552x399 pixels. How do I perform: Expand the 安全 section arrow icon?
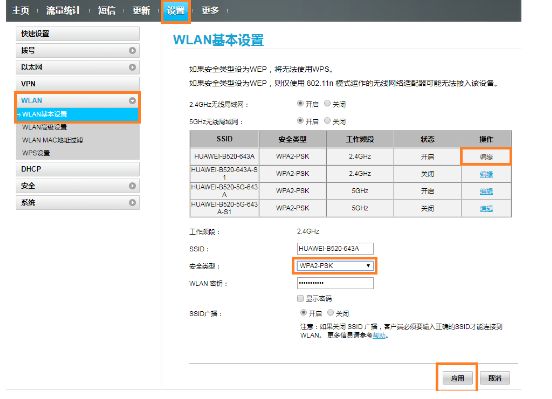(x=132, y=186)
